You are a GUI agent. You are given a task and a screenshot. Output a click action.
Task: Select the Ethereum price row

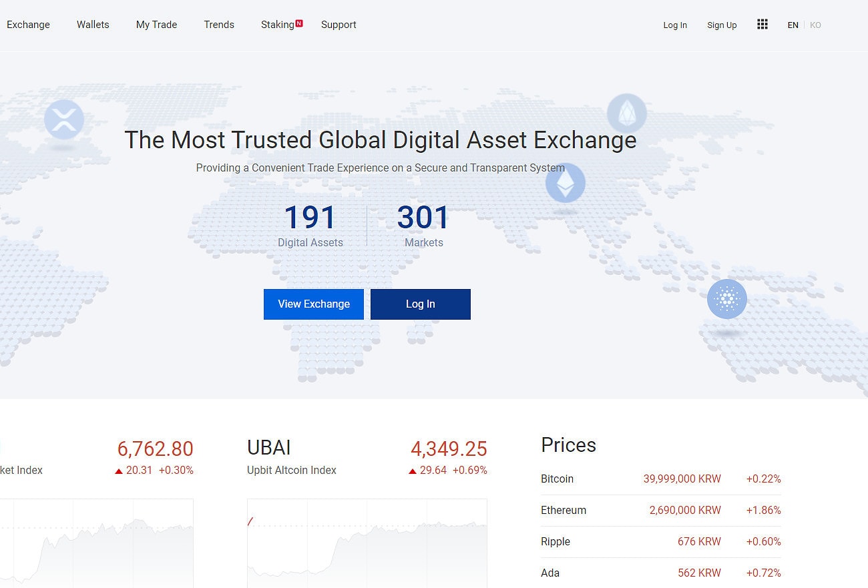coord(661,511)
